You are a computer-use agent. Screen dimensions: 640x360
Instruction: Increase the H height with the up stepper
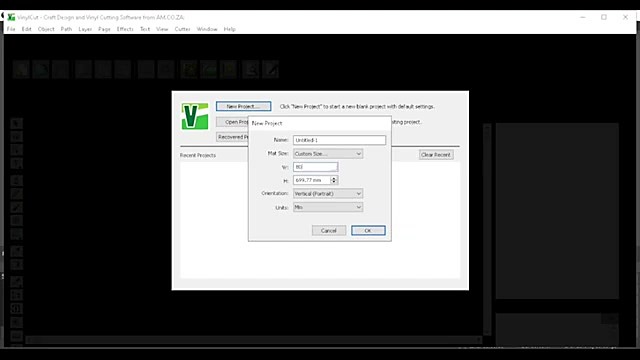tap(334, 178)
